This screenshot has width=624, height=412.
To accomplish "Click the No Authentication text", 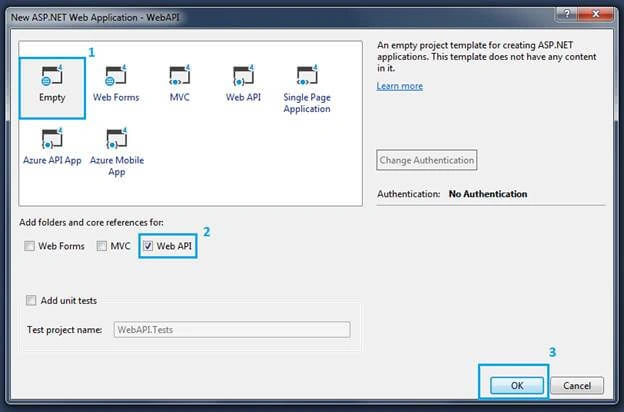I will [x=488, y=194].
